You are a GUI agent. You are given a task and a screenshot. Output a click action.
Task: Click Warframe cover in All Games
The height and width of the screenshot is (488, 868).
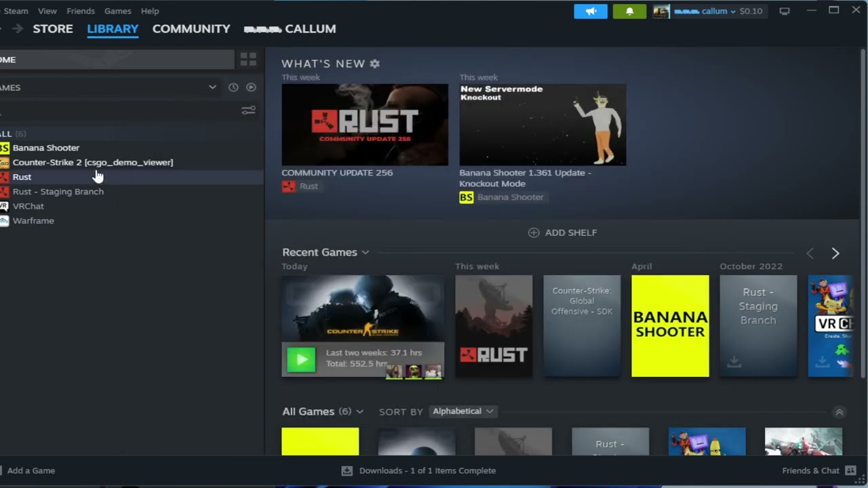point(804,441)
